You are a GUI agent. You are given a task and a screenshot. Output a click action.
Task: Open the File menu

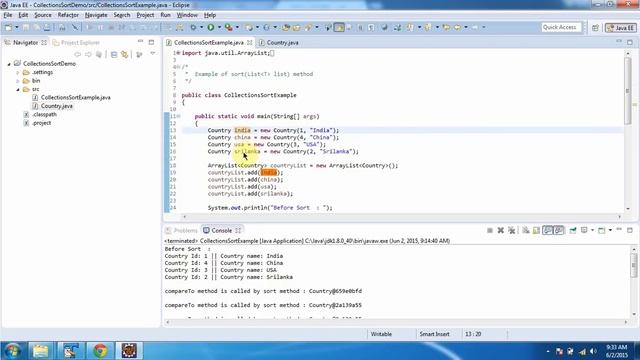click(8, 15)
